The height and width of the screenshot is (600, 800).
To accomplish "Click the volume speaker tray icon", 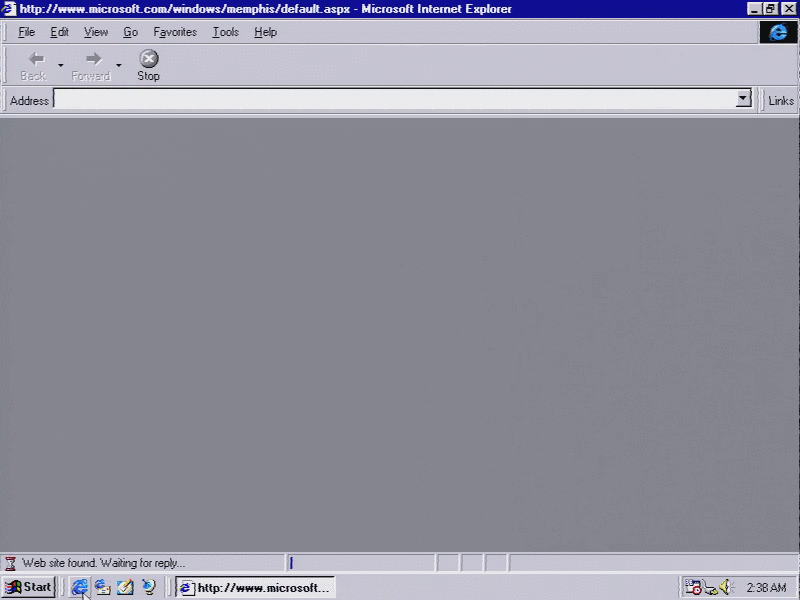I will 727,587.
